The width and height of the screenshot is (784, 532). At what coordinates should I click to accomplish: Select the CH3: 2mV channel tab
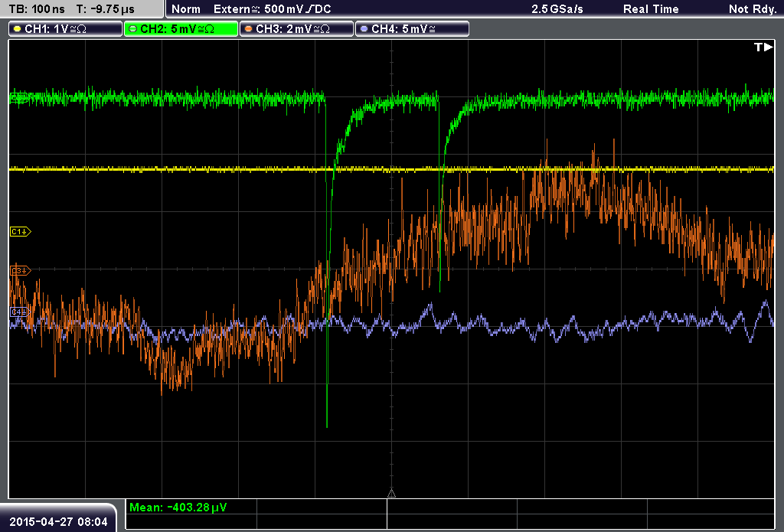(x=296, y=29)
